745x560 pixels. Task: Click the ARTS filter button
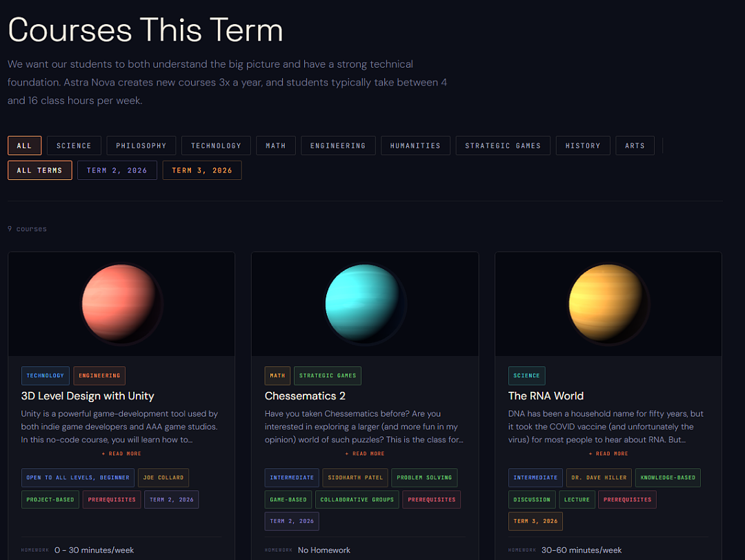click(635, 146)
